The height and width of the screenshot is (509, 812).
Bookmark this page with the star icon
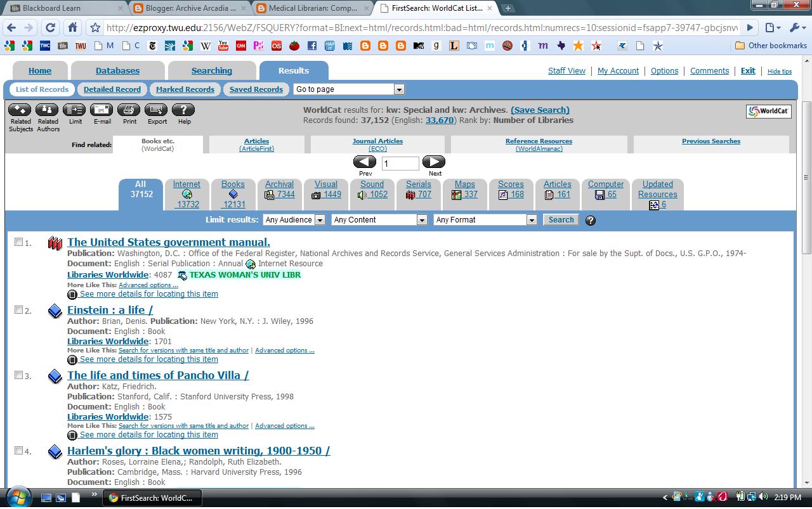pos(95,27)
